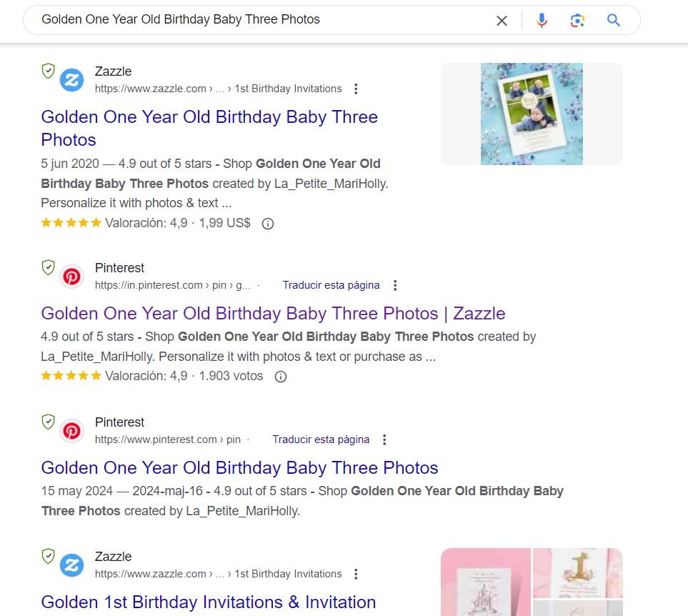This screenshot has height=616, width=688.
Task: Open Google Lens image search icon
Action: tap(577, 20)
